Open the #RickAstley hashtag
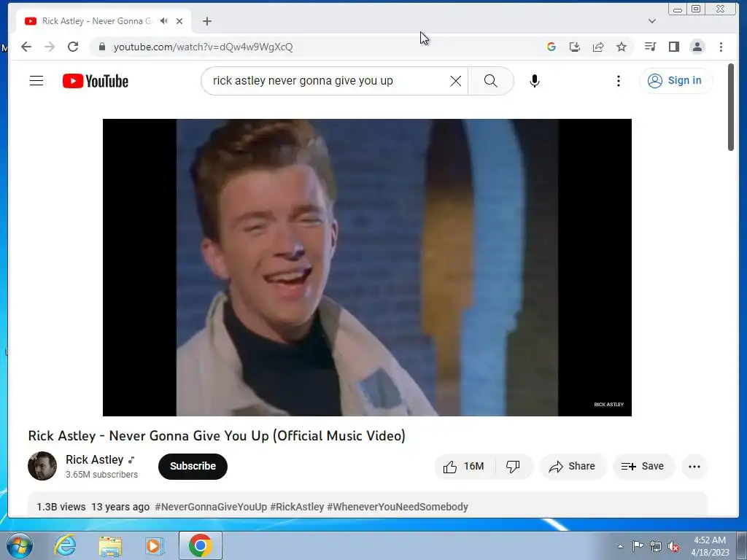The width and height of the screenshot is (747, 560). coord(297,507)
